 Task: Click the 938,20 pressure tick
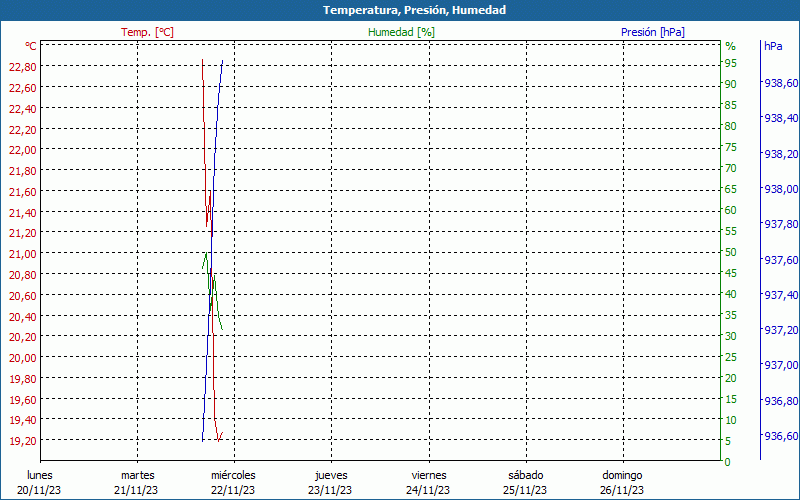(781, 154)
